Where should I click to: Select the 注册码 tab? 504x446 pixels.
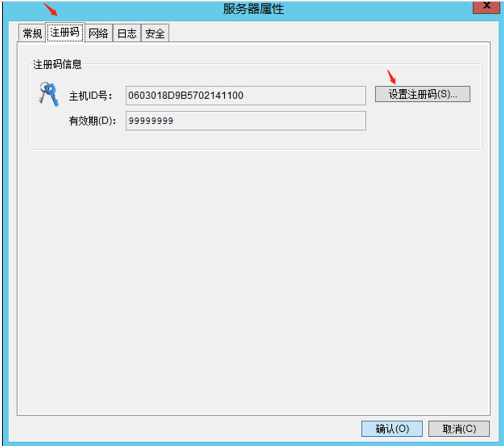65,33
